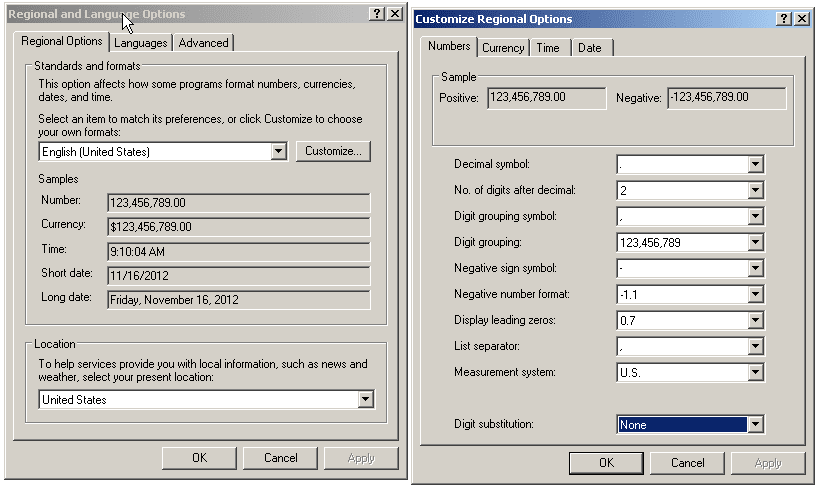Click the Long date sample field
This screenshot has width=817, height=487.
coord(239,299)
